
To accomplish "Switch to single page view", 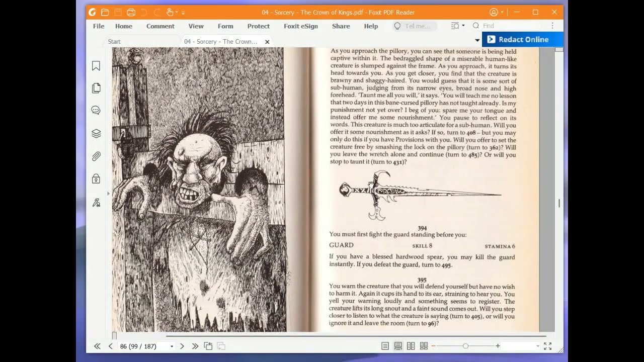I will click(x=385, y=346).
